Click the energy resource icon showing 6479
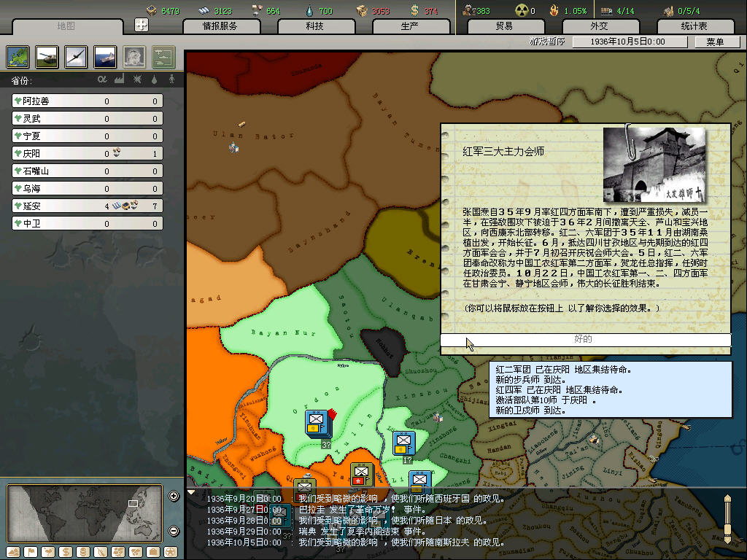The width and height of the screenshot is (747, 560). pyautogui.click(x=152, y=10)
